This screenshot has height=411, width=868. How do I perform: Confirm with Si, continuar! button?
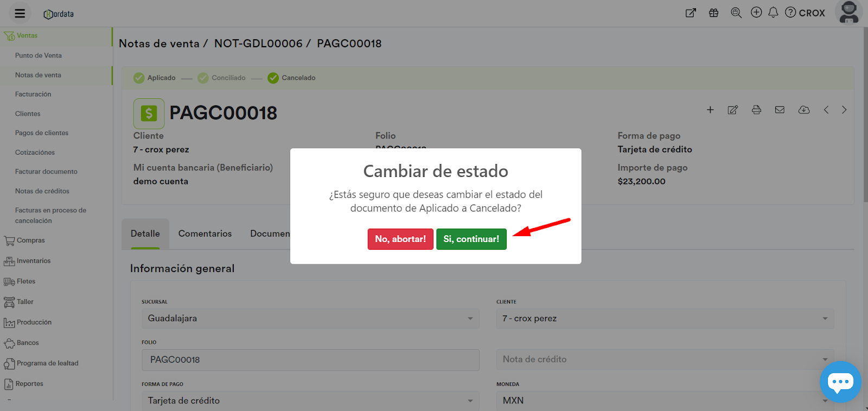471,239
